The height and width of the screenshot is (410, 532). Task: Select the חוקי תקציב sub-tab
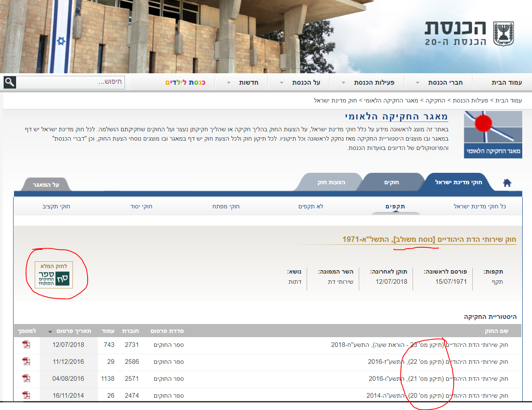[x=56, y=206]
